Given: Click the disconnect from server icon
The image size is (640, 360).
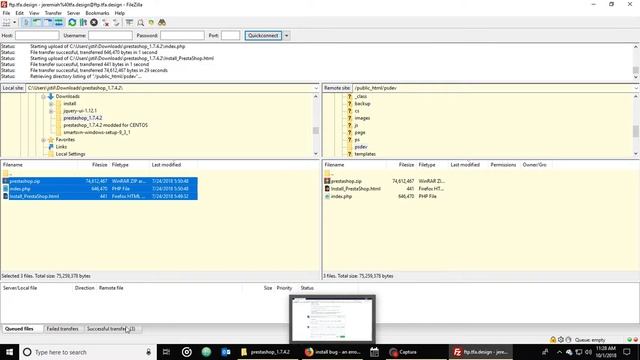Looking at the screenshot, I should [x=105, y=22].
